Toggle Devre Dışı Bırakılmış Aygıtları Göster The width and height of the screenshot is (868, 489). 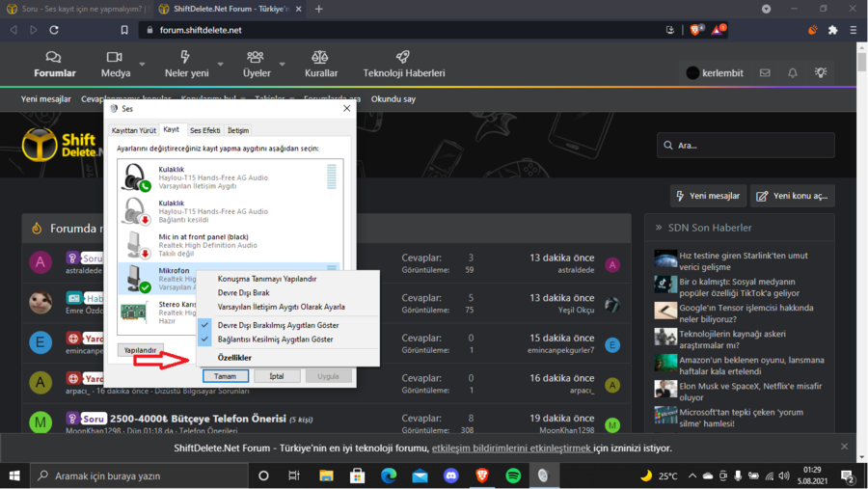[x=277, y=325]
